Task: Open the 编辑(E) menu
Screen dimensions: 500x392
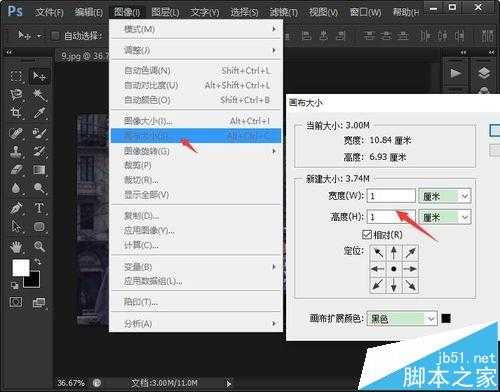Action: pyautogui.click(x=89, y=12)
